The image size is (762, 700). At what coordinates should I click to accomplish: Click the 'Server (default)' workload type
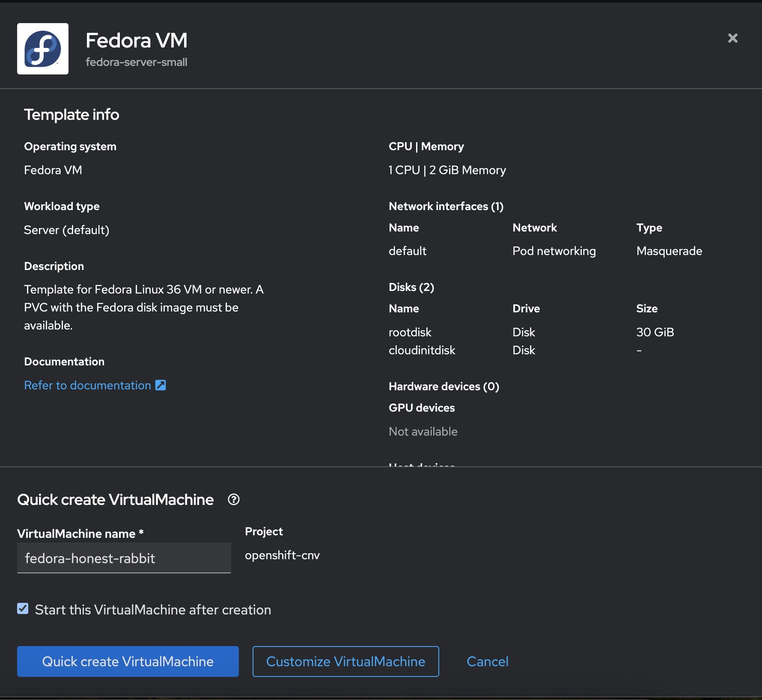pyautogui.click(x=67, y=230)
